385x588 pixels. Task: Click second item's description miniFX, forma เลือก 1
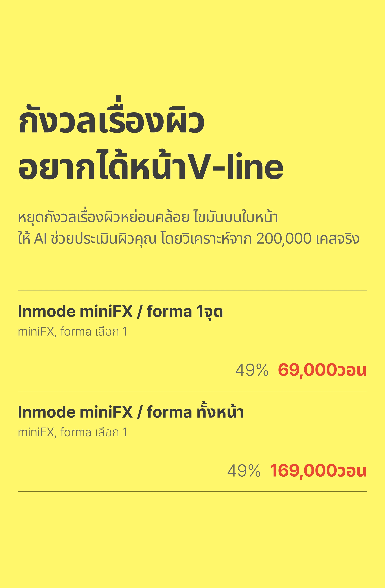pos(73,432)
